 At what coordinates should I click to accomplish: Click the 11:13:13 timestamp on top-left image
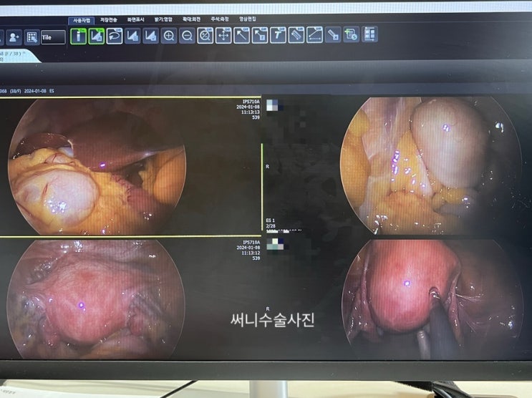point(251,112)
